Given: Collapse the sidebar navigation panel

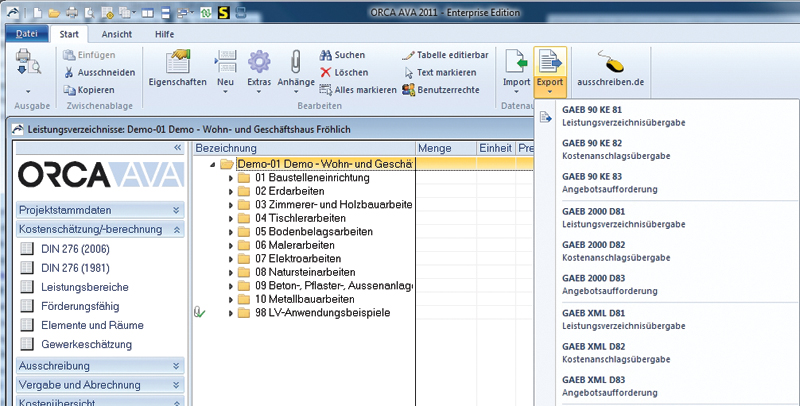Looking at the screenshot, I should tap(178, 147).
